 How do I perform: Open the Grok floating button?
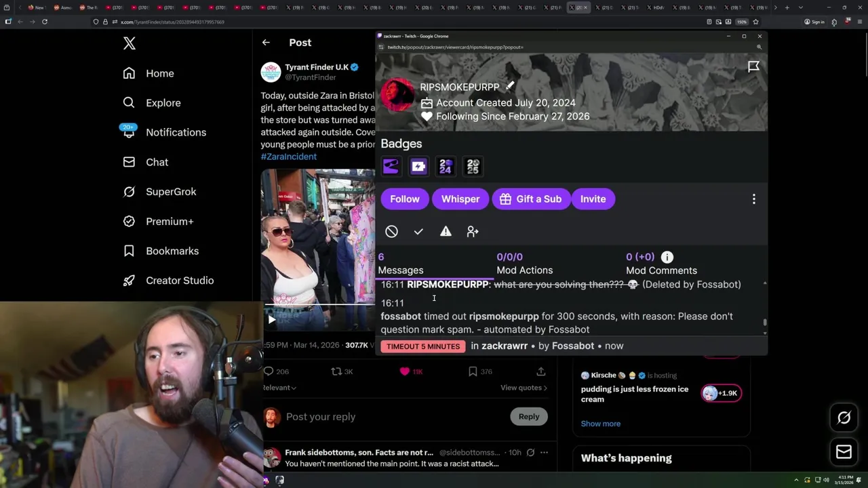pyautogui.click(x=844, y=418)
